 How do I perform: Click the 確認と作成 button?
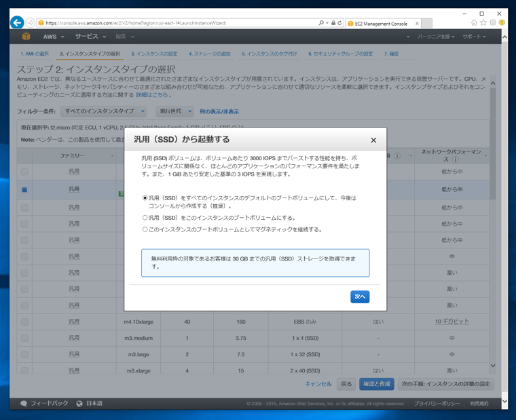[x=377, y=384]
